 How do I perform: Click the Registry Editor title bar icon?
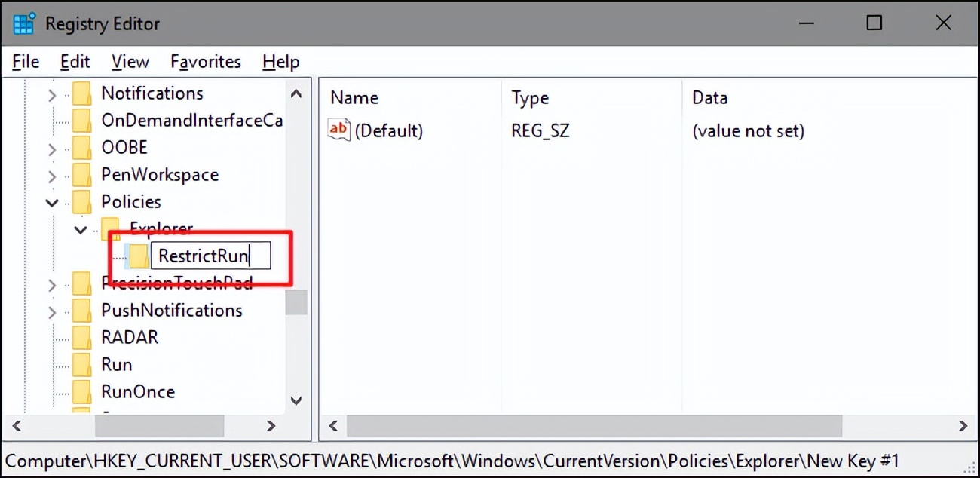tap(22, 23)
